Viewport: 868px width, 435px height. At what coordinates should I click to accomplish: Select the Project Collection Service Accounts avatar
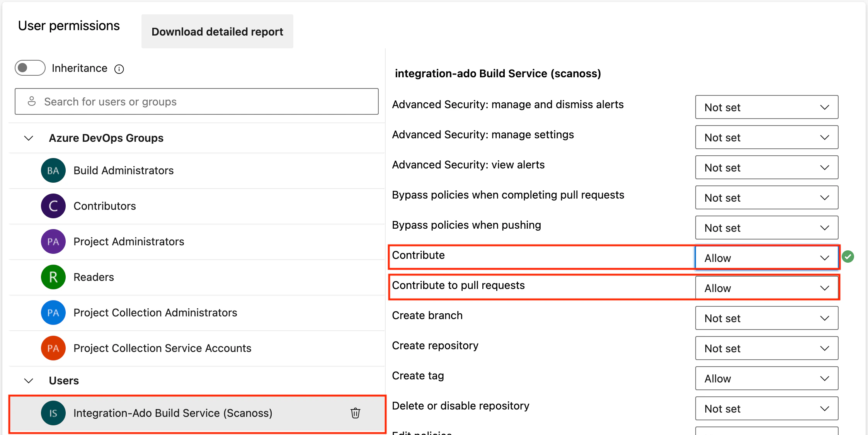pyautogui.click(x=53, y=348)
